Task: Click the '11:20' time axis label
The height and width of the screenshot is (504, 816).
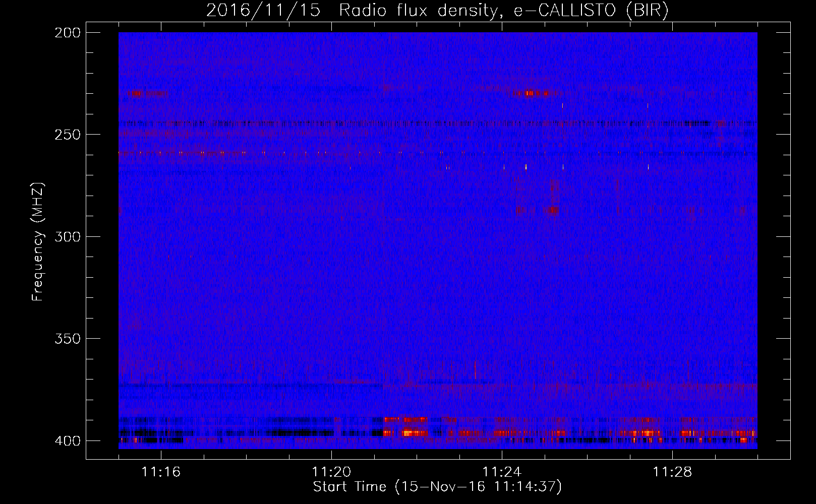Action: [331, 472]
